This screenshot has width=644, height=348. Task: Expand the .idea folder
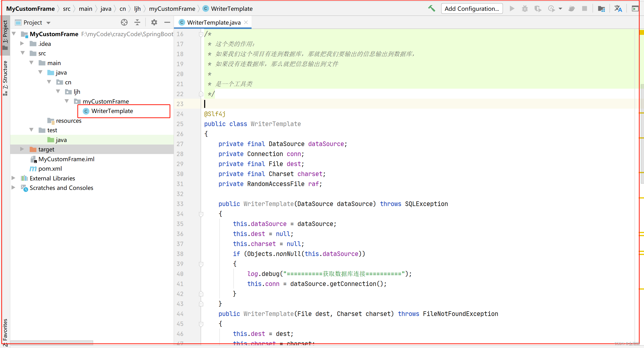tap(22, 44)
